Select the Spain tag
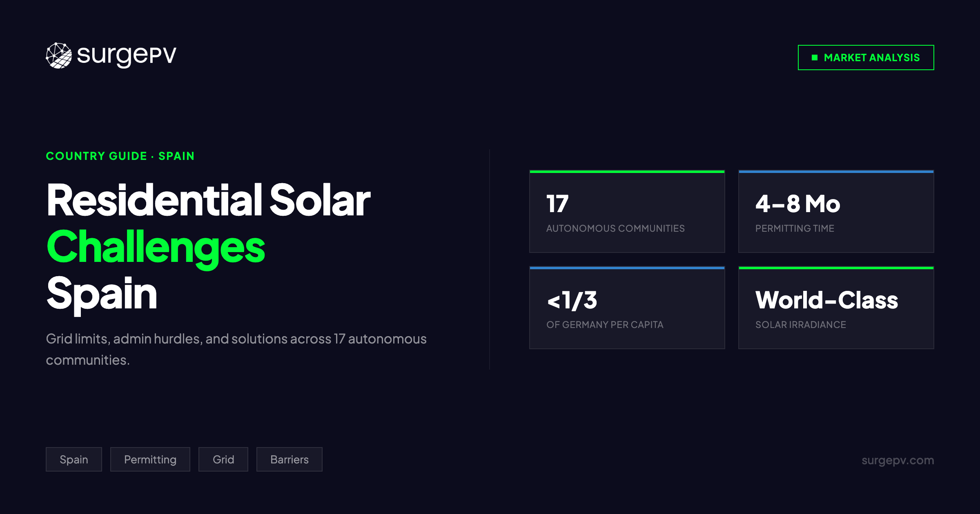 pos(74,459)
